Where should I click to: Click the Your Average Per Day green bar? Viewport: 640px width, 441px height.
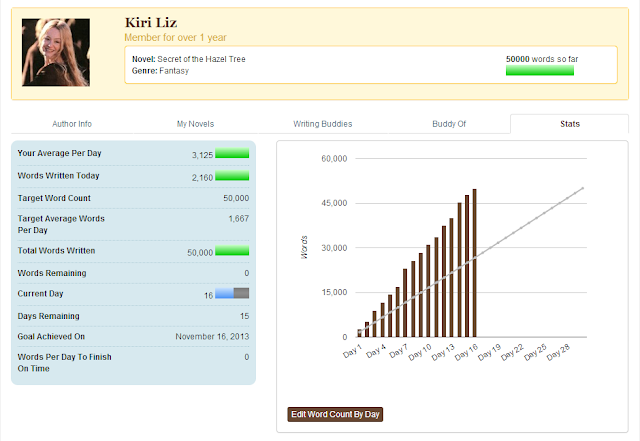(232, 153)
